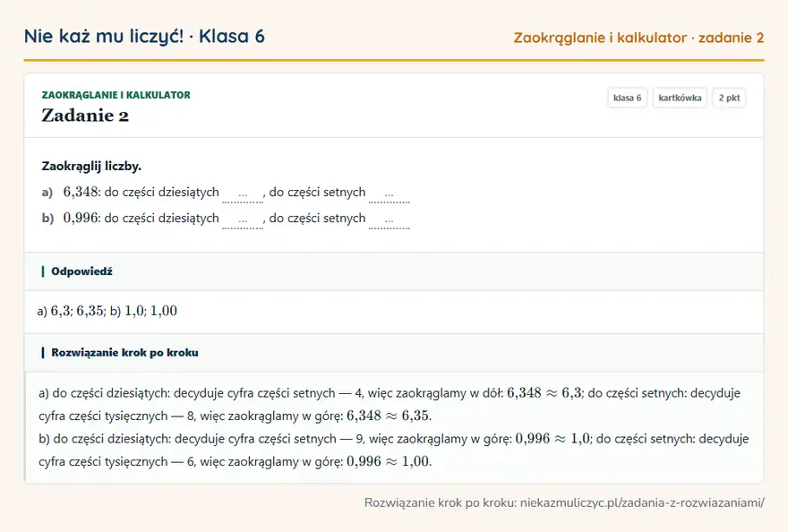The height and width of the screenshot is (532, 788).
Task: Click the 'Odpowiedź' section header
Action: (394, 271)
